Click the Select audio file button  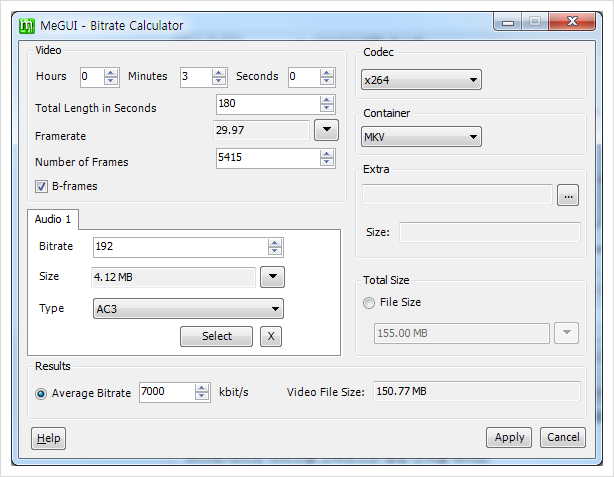217,336
